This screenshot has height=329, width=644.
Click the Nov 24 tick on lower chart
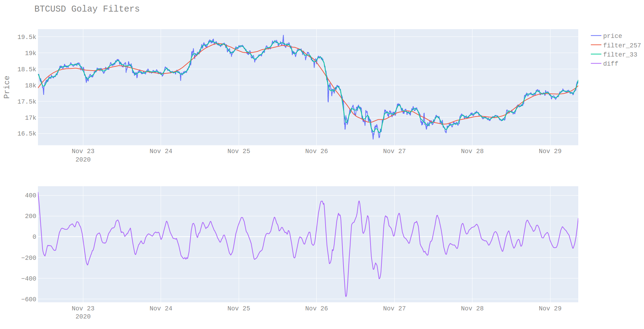(x=161, y=308)
